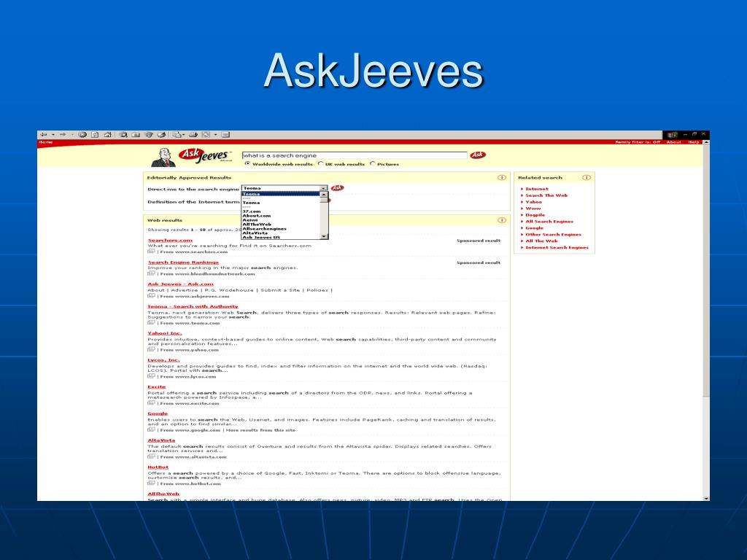Image resolution: width=747 pixels, height=560 pixels.
Task: Open the Edit icon dropdown arrow
Action: pos(215,135)
